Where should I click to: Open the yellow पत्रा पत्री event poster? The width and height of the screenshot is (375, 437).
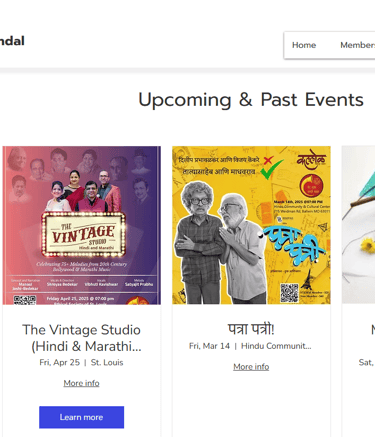tap(251, 225)
